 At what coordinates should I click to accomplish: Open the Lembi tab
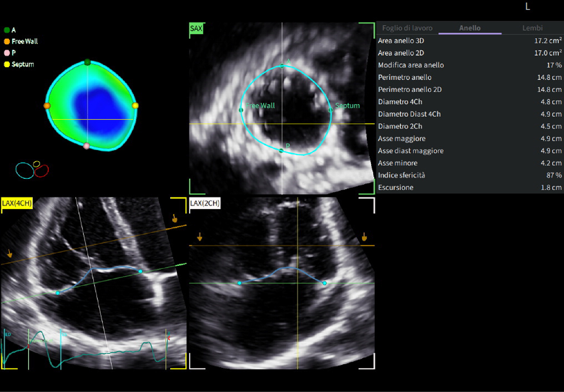coord(532,28)
